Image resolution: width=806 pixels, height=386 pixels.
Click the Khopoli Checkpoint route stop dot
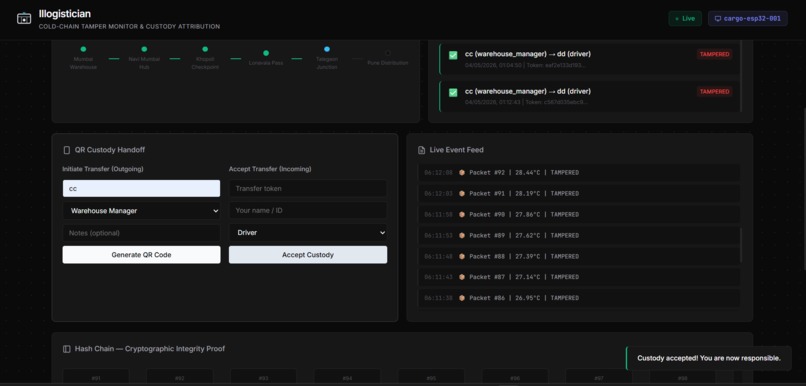pos(205,49)
